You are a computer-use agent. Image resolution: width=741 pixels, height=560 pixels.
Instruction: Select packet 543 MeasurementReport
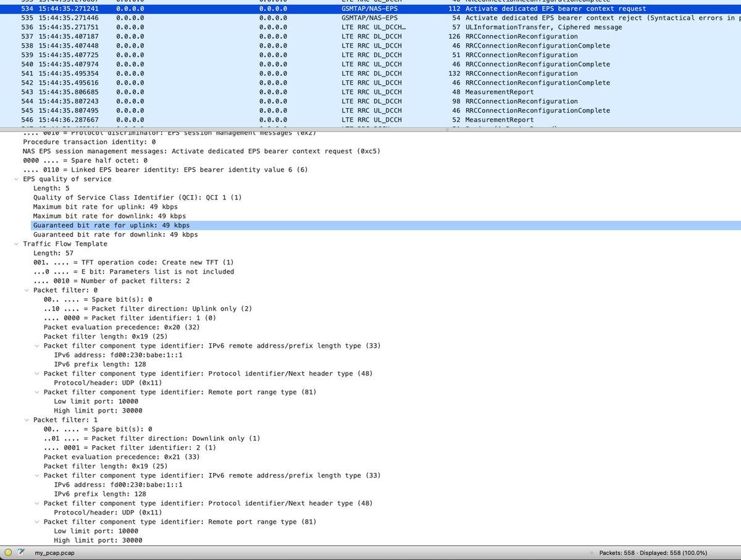coord(371,92)
